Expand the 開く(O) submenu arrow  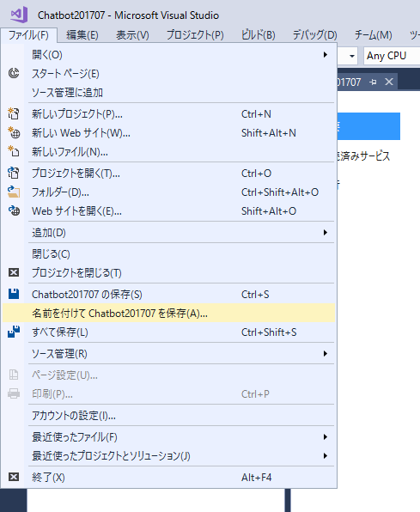click(325, 54)
